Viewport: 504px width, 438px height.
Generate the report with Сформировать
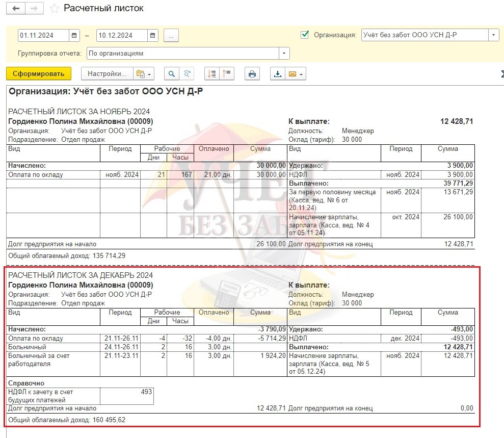pos(39,73)
